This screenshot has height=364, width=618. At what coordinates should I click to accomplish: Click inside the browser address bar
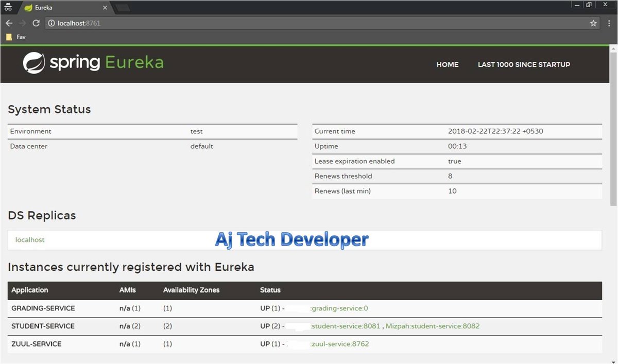click(206, 23)
